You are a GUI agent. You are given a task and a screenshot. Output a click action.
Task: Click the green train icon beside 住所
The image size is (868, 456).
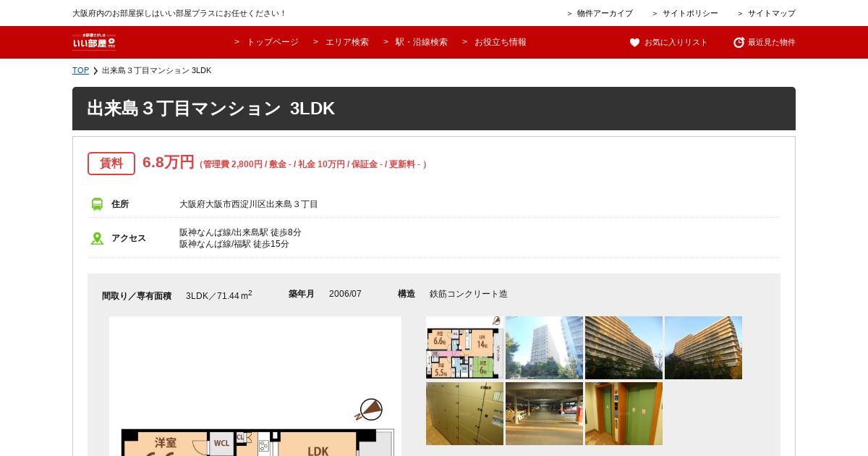(x=97, y=204)
